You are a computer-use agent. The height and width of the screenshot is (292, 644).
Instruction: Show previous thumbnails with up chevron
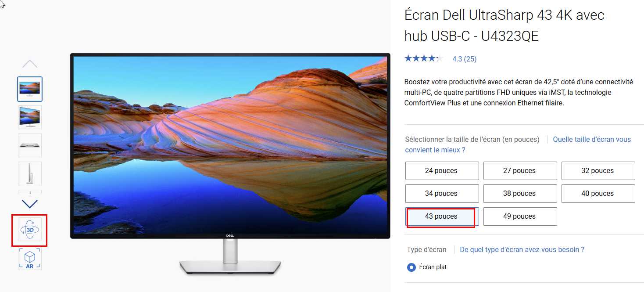pyautogui.click(x=30, y=64)
